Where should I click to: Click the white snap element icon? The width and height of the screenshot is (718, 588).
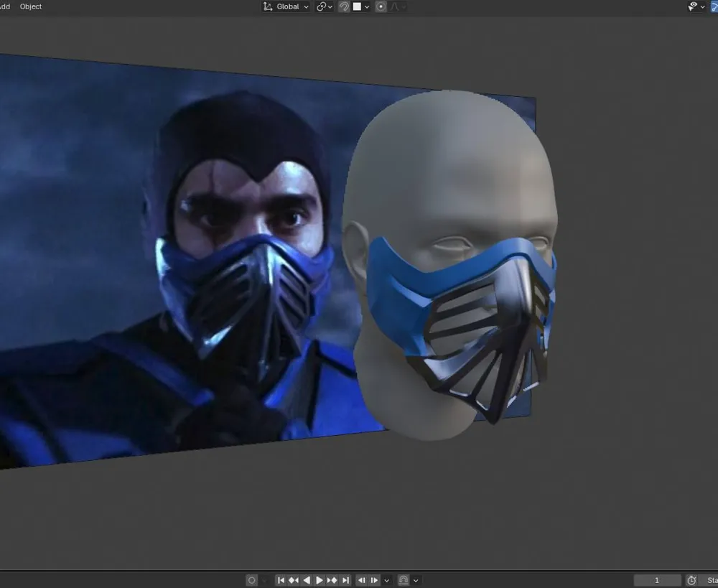tap(357, 6)
